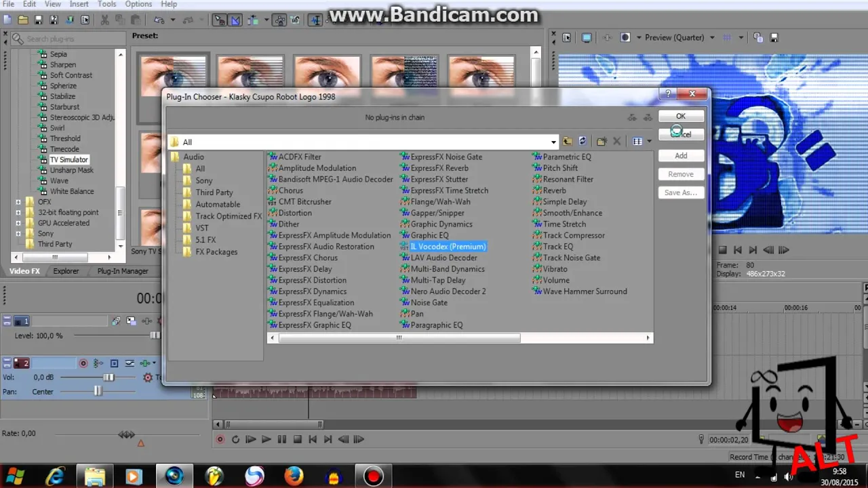Click the Add button in Plug-In Chooser
868x488 pixels.
coord(681,156)
